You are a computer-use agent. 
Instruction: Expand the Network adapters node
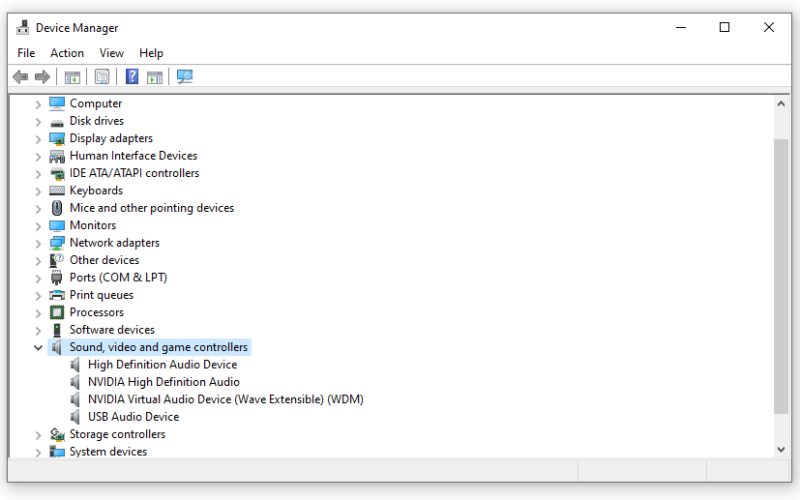pyautogui.click(x=38, y=244)
